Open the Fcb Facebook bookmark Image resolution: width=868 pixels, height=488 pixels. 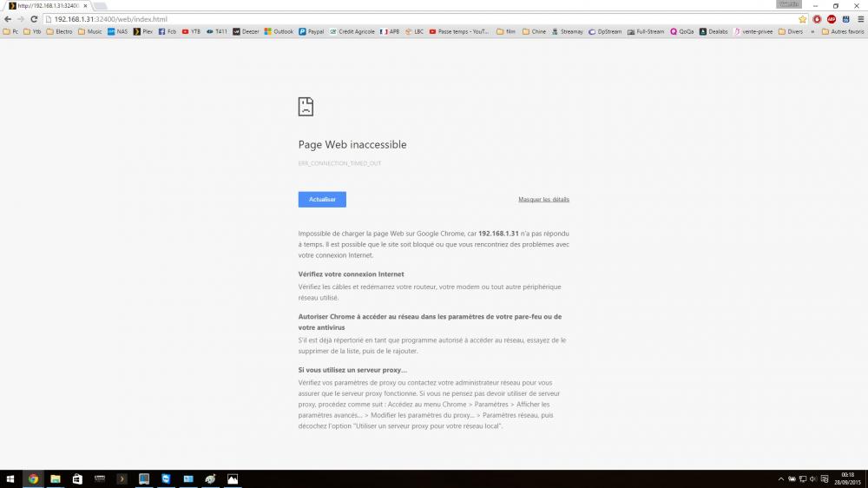[x=168, y=31]
